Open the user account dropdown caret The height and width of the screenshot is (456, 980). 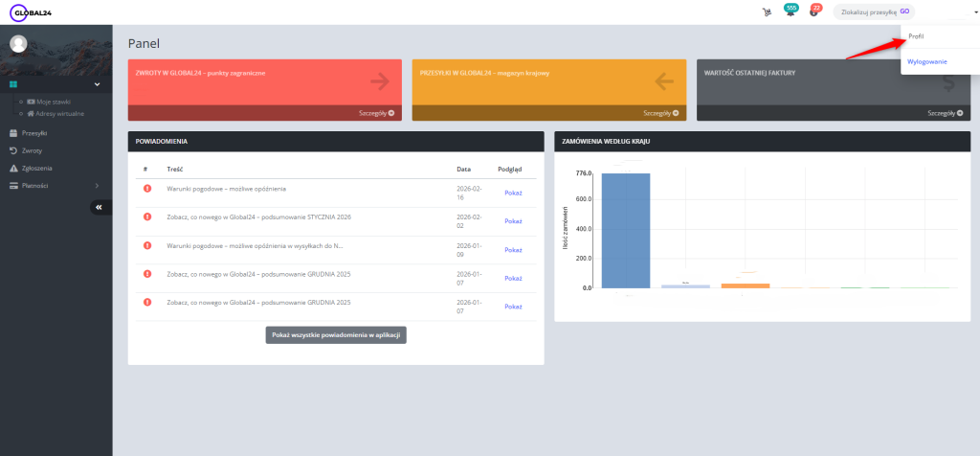[x=963, y=12]
